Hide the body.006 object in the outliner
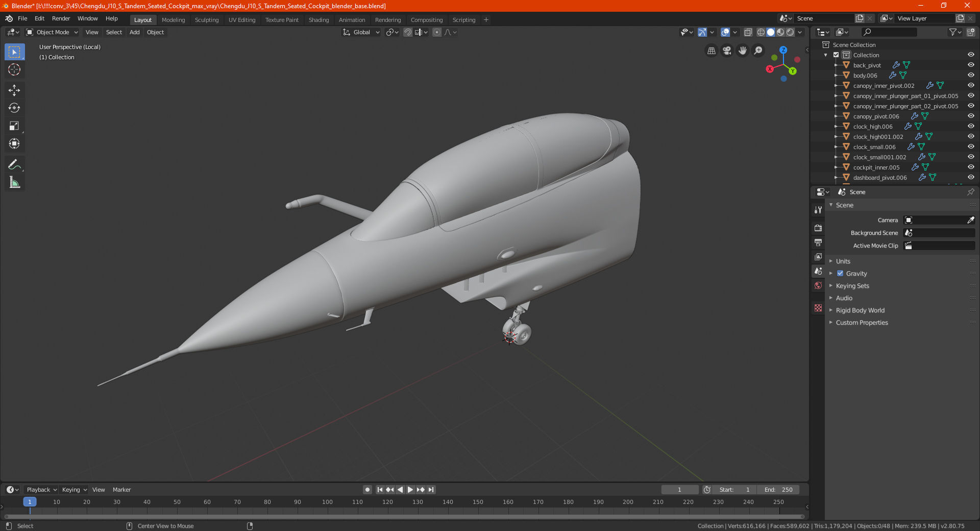Viewport: 980px width, 531px height. pyautogui.click(x=970, y=75)
